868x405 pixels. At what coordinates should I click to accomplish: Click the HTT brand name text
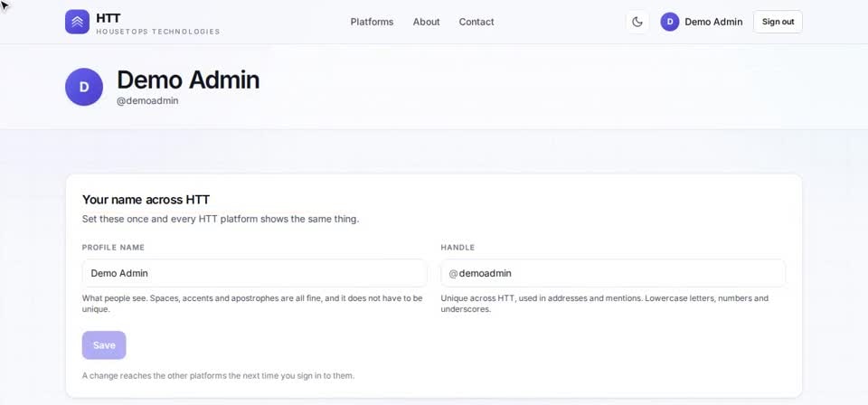(108, 18)
